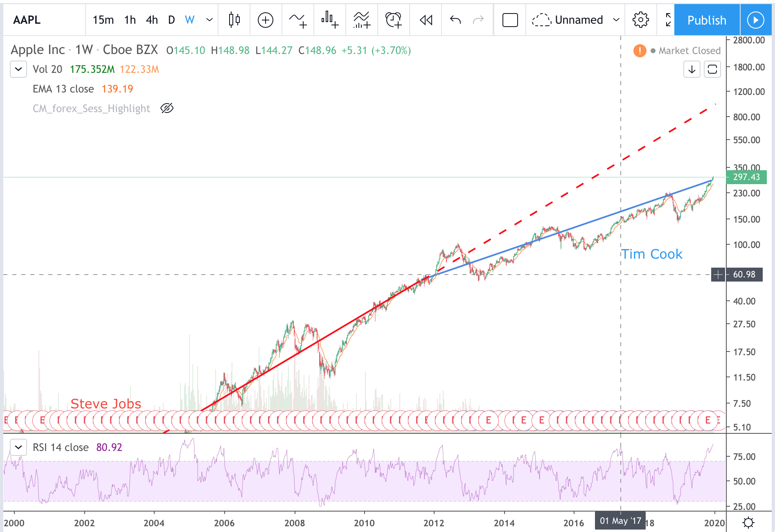Select the W weekly timeframe
Viewport: 775px width, 532px height.
pyautogui.click(x=189, y=20)
